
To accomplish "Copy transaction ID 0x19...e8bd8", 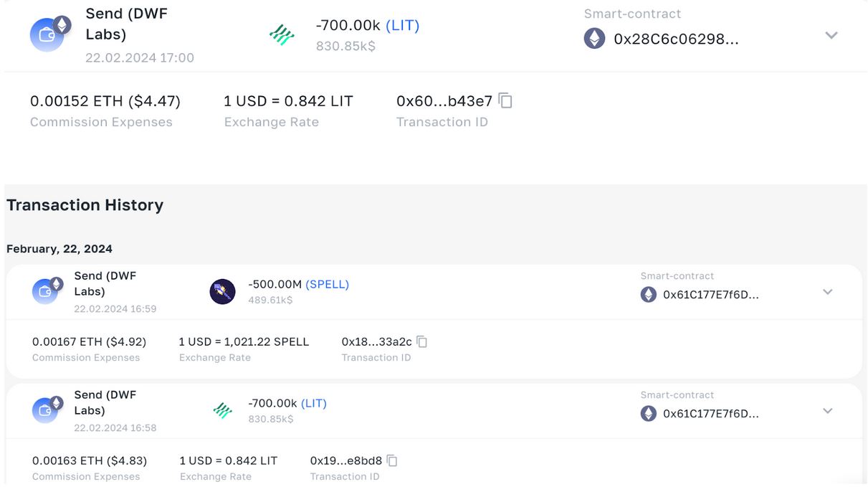I will [x=392, y=460].
